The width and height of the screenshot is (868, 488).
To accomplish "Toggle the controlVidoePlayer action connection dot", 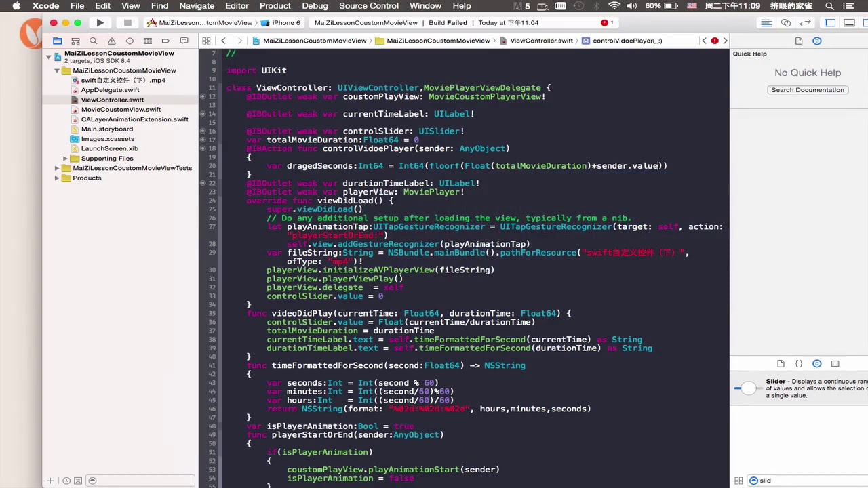I will (203, 148).
